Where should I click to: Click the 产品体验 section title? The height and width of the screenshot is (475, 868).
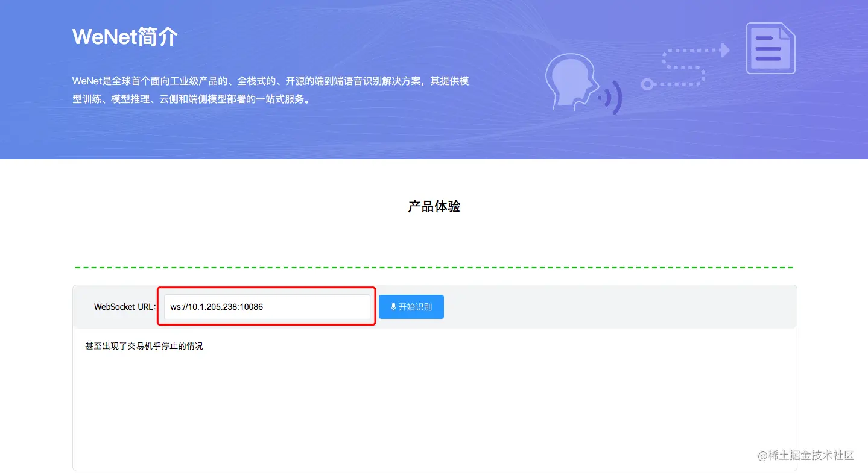[x=434, y=206]
